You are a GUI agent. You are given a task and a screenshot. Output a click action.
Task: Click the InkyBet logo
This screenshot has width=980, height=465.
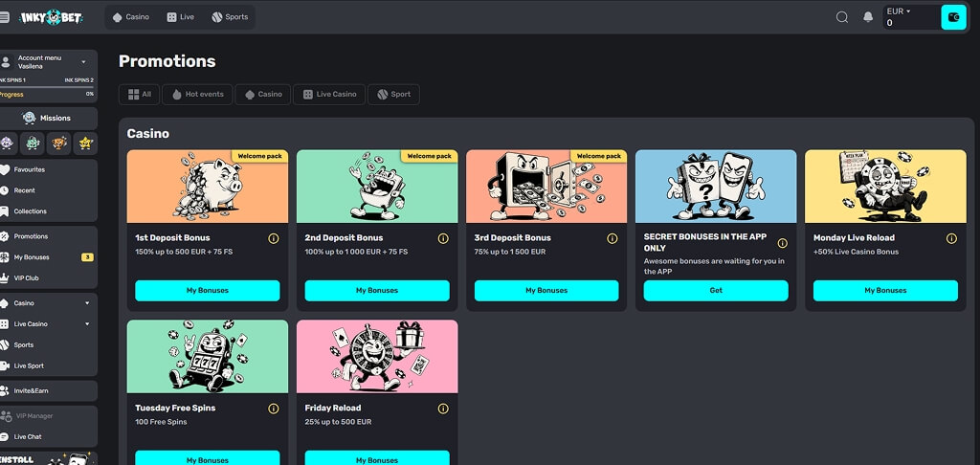pyautogui.click(x=51, y=17)
